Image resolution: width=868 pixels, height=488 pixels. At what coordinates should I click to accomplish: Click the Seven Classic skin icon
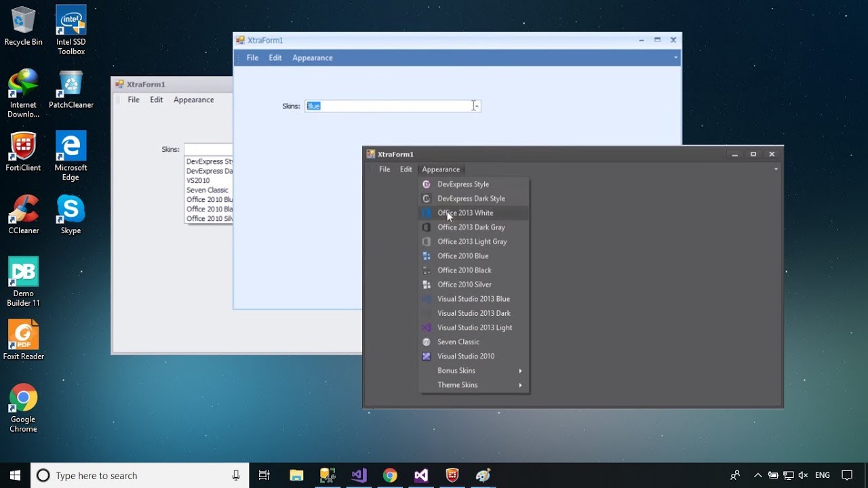pos(427,342)
